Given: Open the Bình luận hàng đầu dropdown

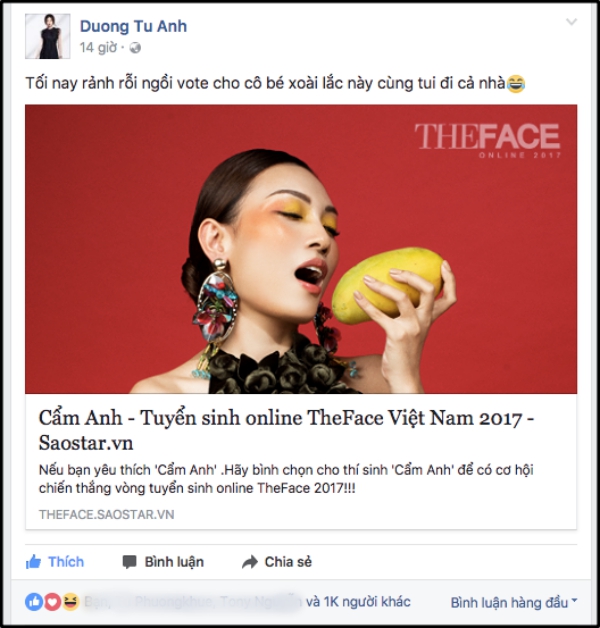Looking at the screenshot, I should 514,602.
